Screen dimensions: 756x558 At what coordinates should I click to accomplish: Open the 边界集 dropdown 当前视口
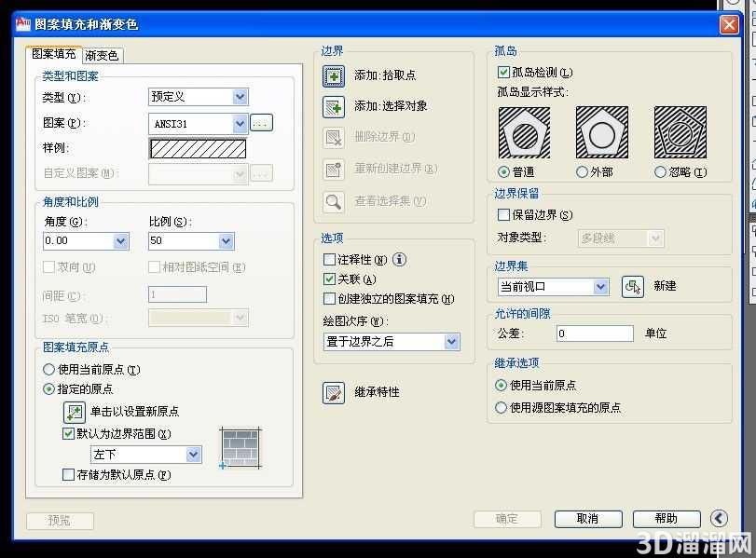click(x=553, y=287)
